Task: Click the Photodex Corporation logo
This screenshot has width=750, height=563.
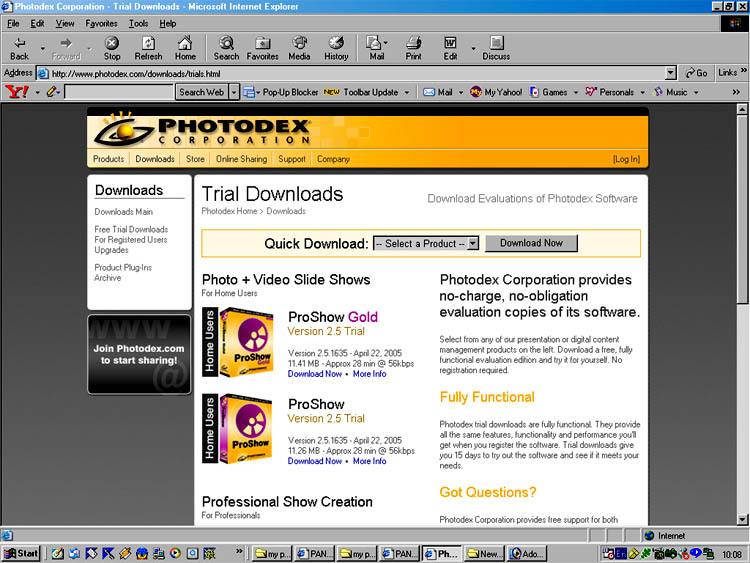Action: [203, 129]
